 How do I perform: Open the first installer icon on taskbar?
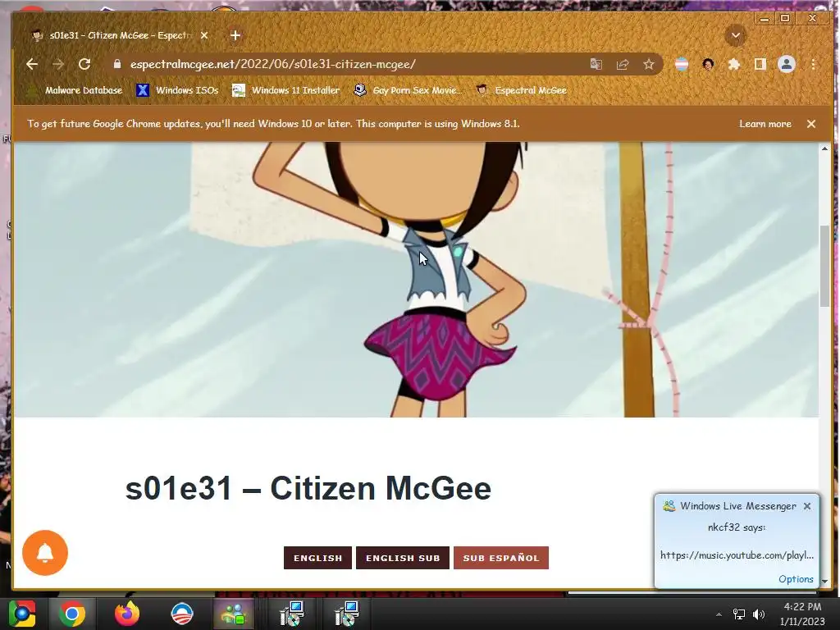[x=292, y=614]
